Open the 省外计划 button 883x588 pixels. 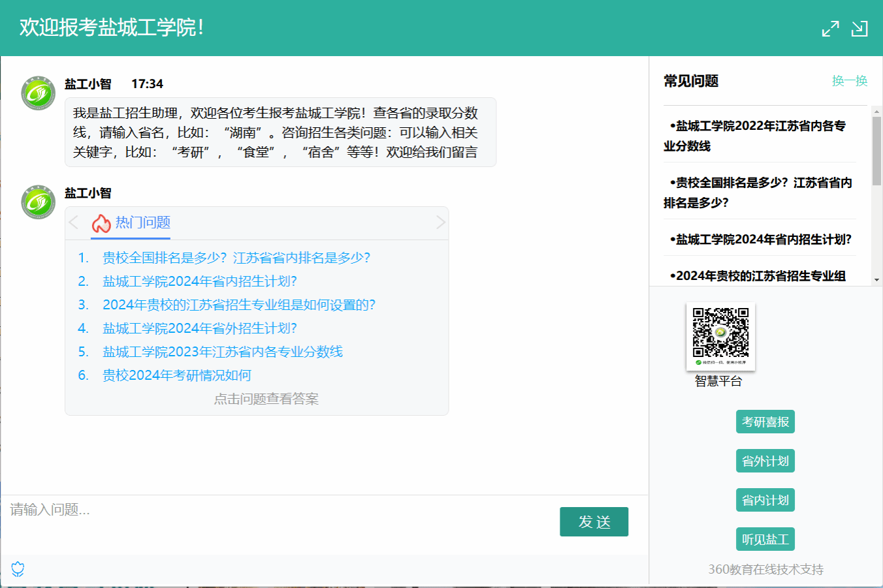pyautogui.click(x=765, y=461)
